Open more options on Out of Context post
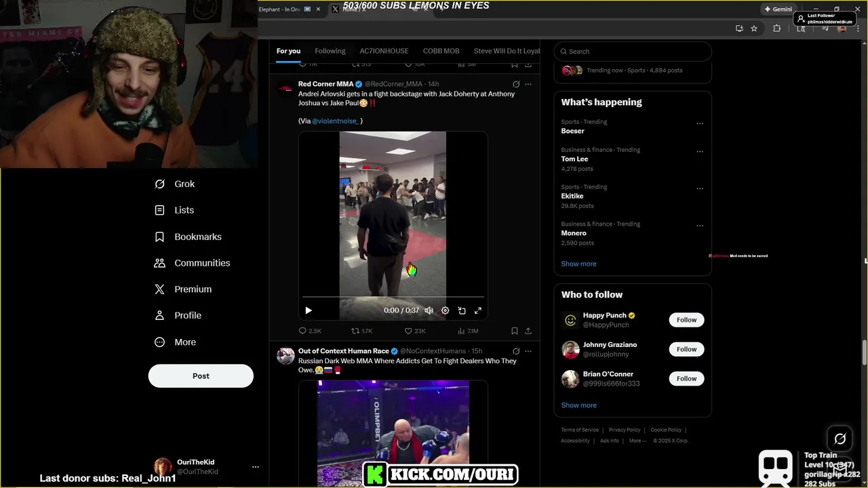This screenshot has width=868, height=488. coord(528,351)
